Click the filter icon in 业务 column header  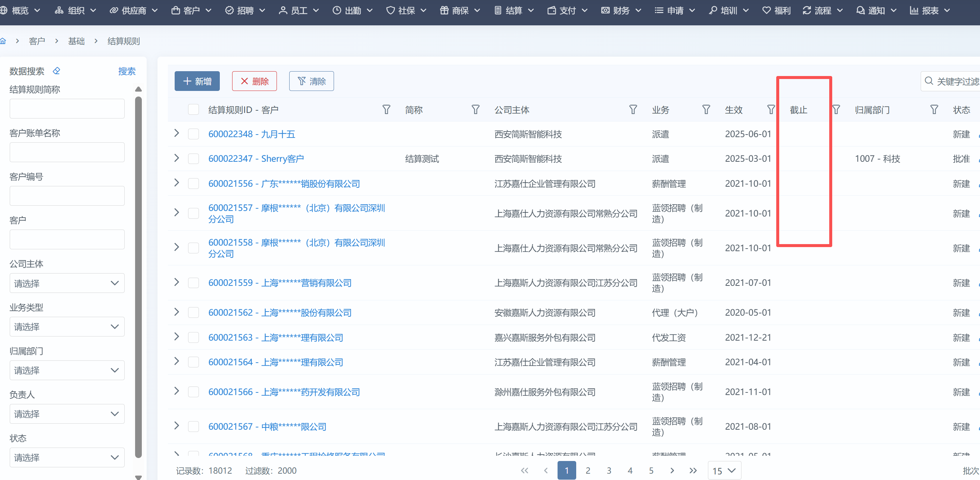706,110
